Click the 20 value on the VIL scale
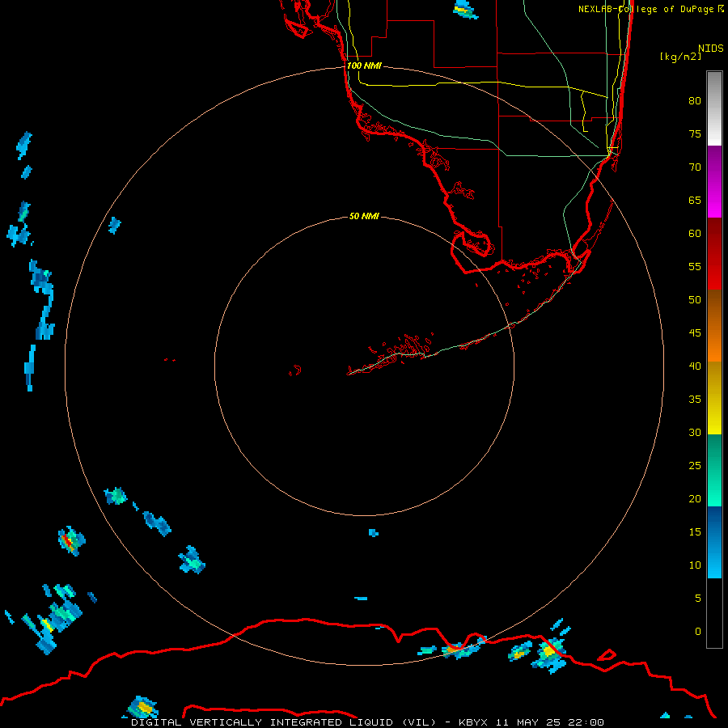The height and width of the screenshot is (728, 728). coord(695,499)
